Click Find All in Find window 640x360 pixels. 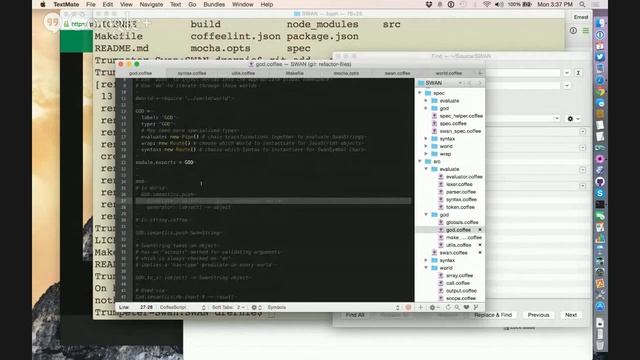[355, 315]
